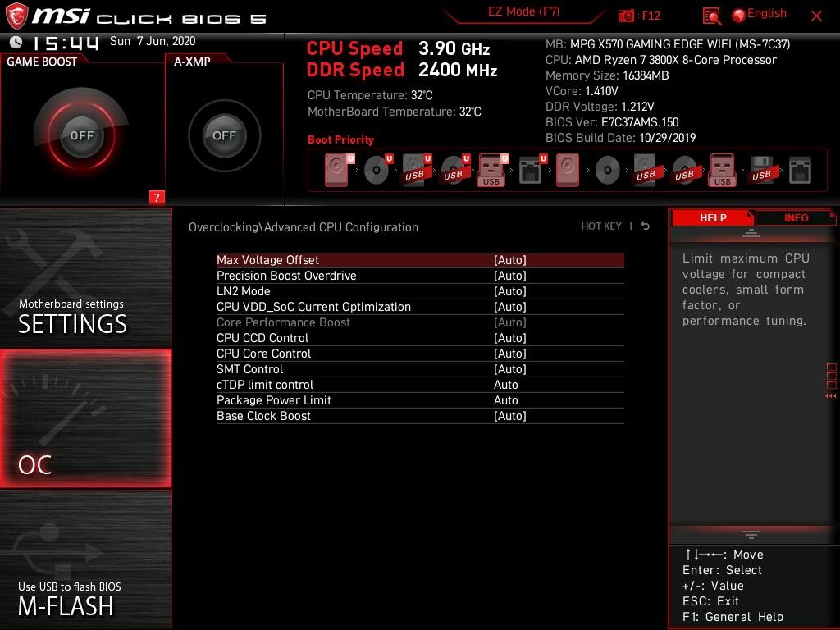Select the first UEFI hard disk boot device

click(x=339, y=170)
